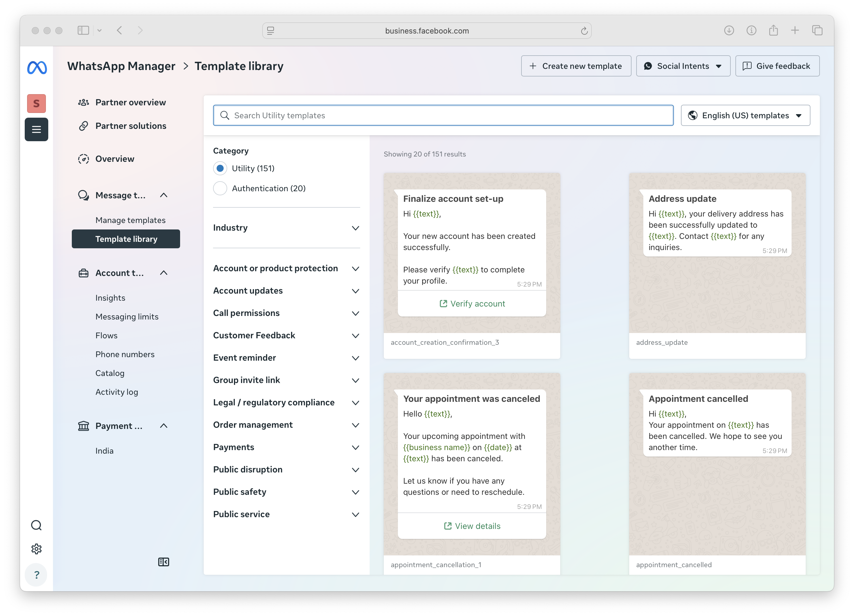The height and width of the screenshot is (616, 854).
Task: Expand the Public disruption filter
Action: (286, 470)
